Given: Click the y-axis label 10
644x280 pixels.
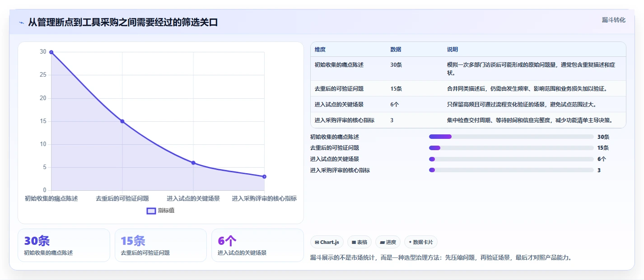Looking at the screenshot, I should tap(43, 144).
